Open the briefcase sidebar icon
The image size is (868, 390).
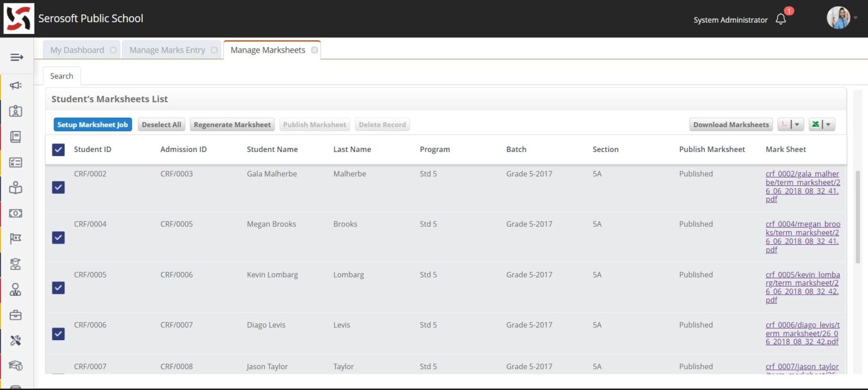[16, 315]
